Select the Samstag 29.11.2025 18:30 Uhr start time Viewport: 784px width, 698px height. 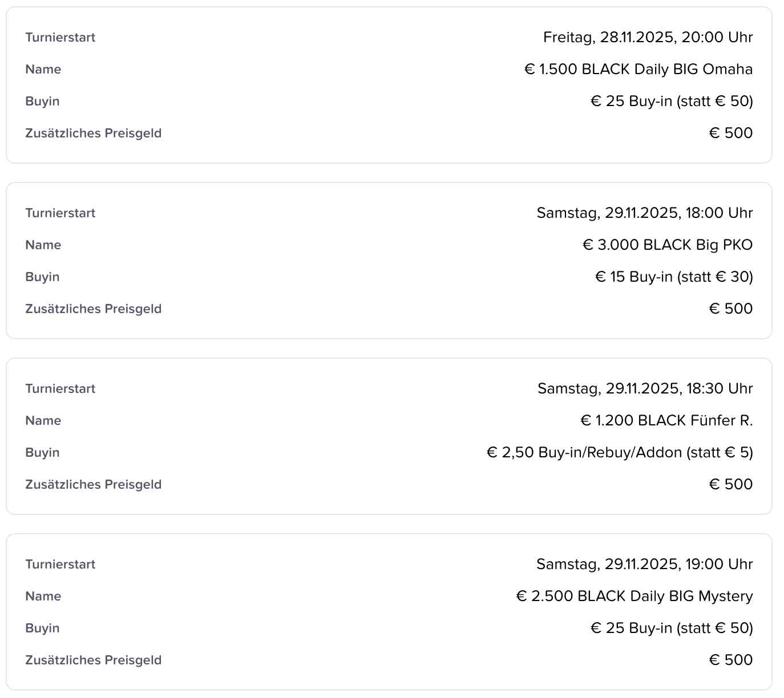coord(645,389)
